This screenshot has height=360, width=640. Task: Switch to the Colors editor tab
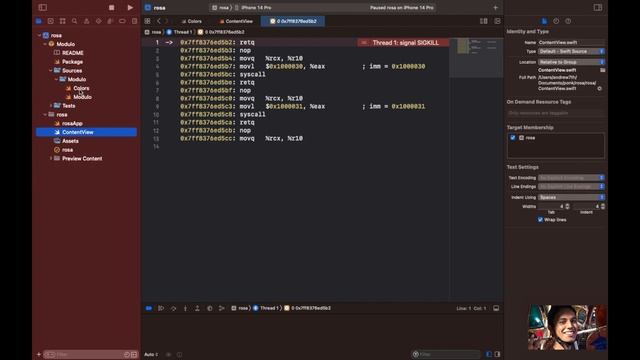pyautogui.click(x=191, y=21)
